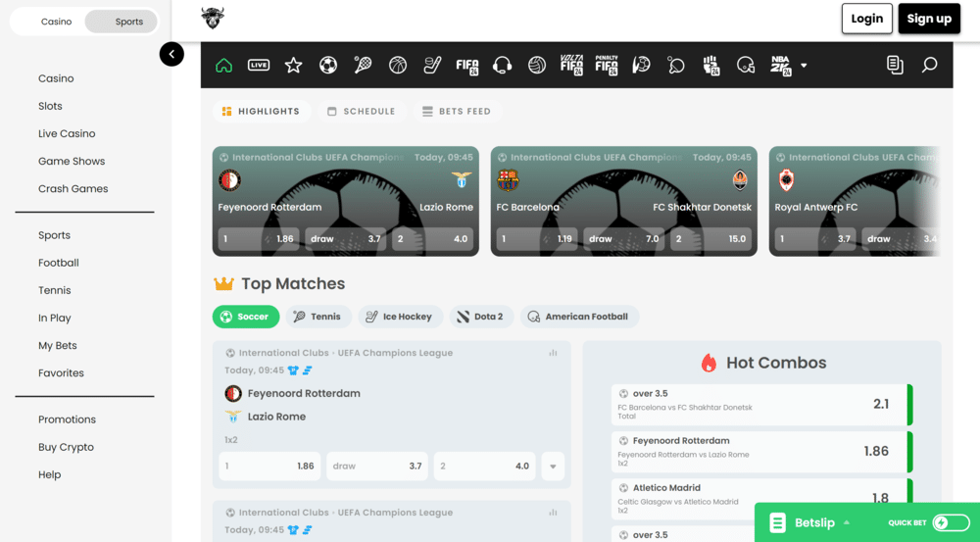Click the Login button
The height and width of the screenshot is (542, 980).
tap(867, 18)
